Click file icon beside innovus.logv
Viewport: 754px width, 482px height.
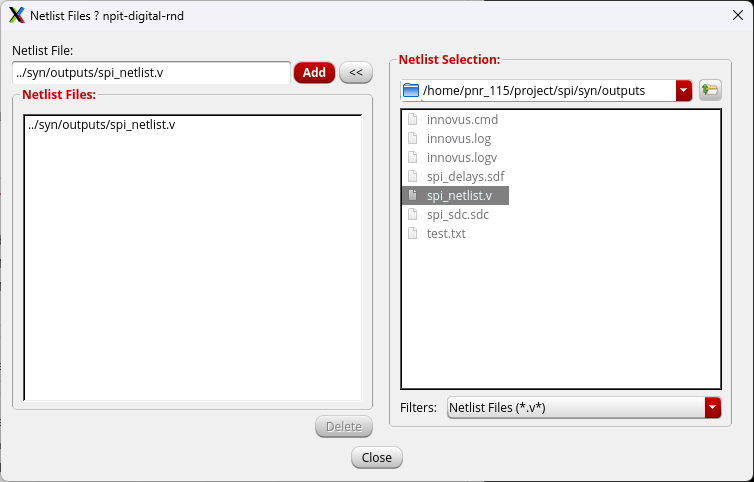click(x=413, y=157)
